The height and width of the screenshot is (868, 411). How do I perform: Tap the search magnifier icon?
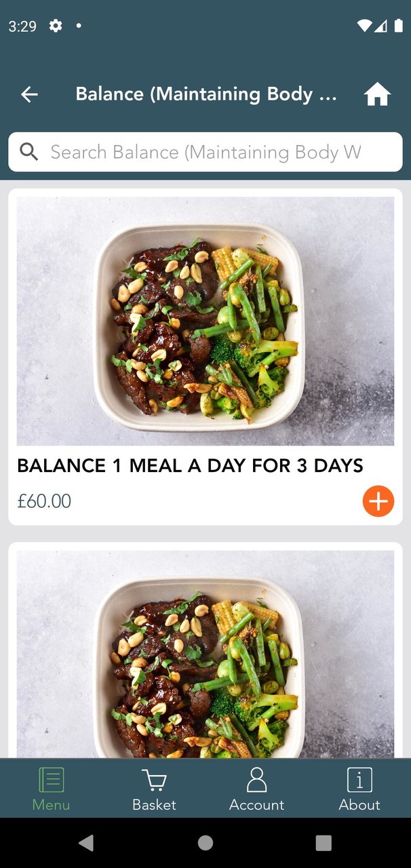point(29,152)
